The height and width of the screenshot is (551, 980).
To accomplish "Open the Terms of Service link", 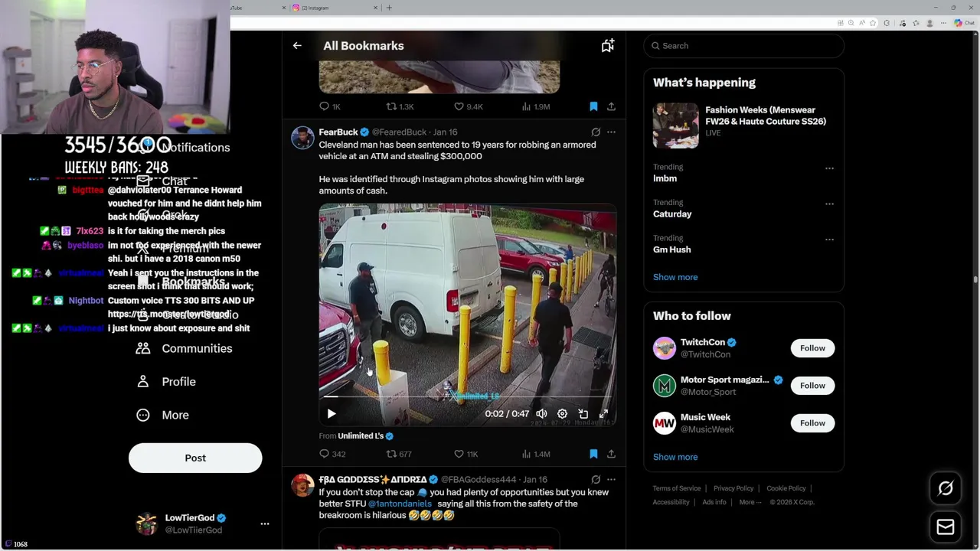I will coord(677,488).
